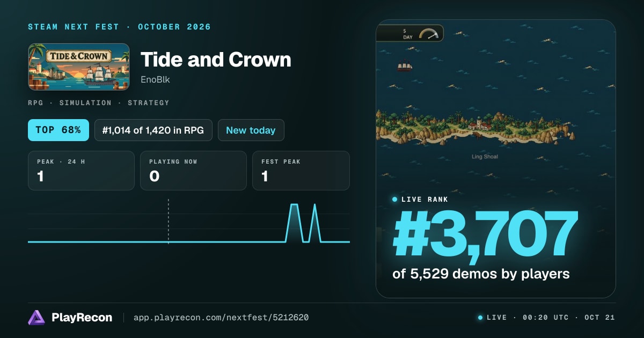Click the PlayRecon triangle logo icon
The height and width of the screenshot is (338, 644).
pyautogui.click(x=36, y=318)
